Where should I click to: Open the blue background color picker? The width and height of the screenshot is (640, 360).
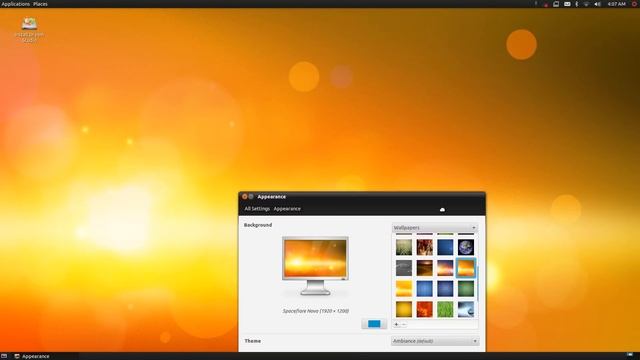click(x=374, y=324)
